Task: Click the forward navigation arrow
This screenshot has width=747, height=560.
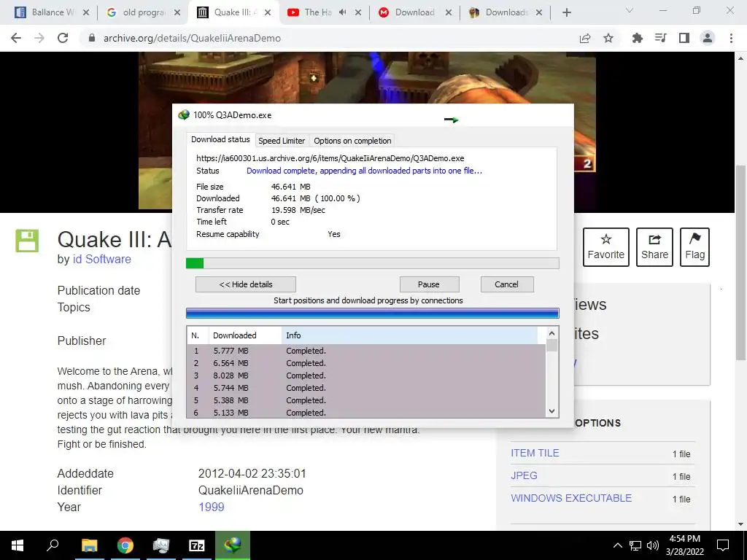Action: tap(39, 38)
